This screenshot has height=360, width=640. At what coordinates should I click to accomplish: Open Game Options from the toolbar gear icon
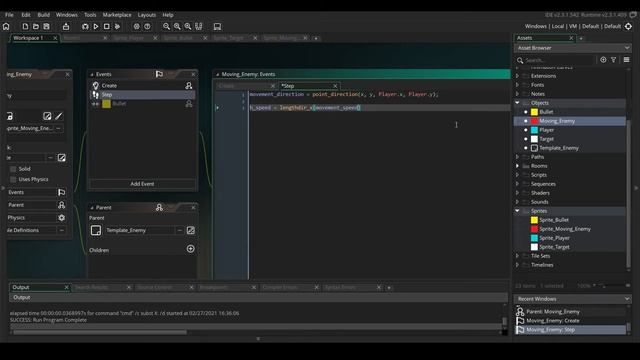coord(136,27)
